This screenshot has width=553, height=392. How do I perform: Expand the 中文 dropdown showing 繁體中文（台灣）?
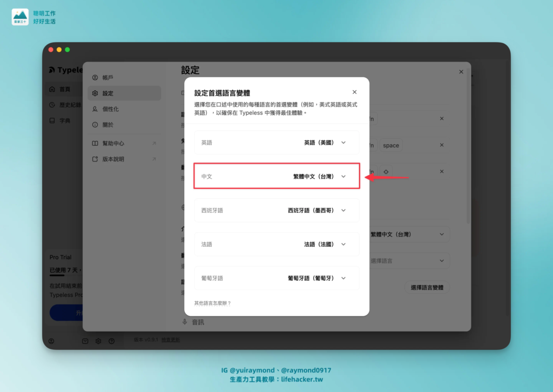[343, 176]
